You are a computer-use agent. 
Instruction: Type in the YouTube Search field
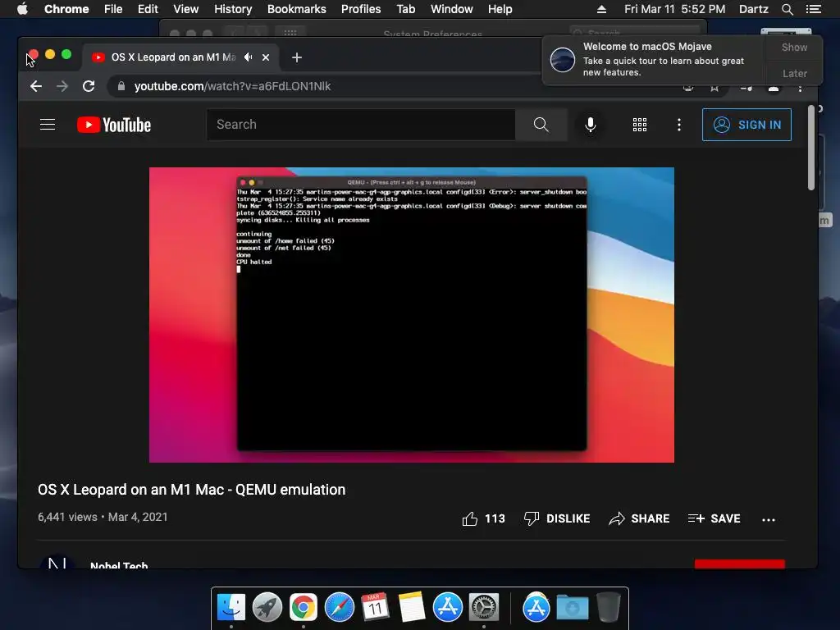[x=361, y=125]
